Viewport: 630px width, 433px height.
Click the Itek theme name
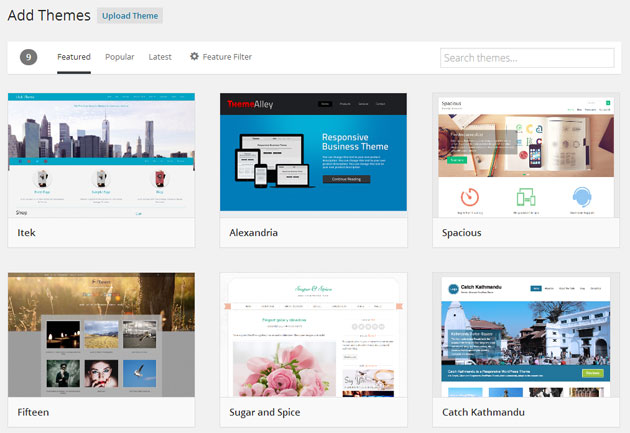click(x=27, y=233)
